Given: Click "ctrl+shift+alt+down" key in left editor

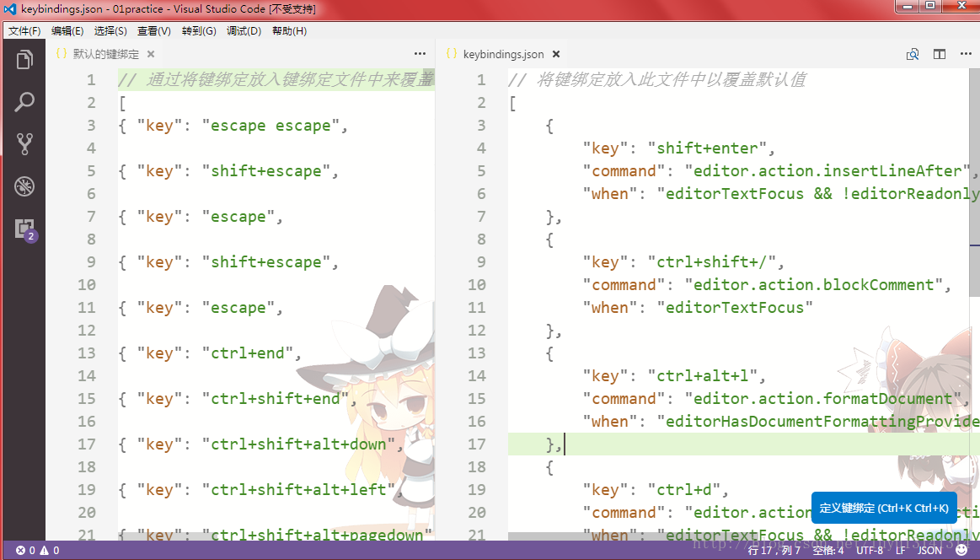Looking at the screenshot, I should 298,444.
